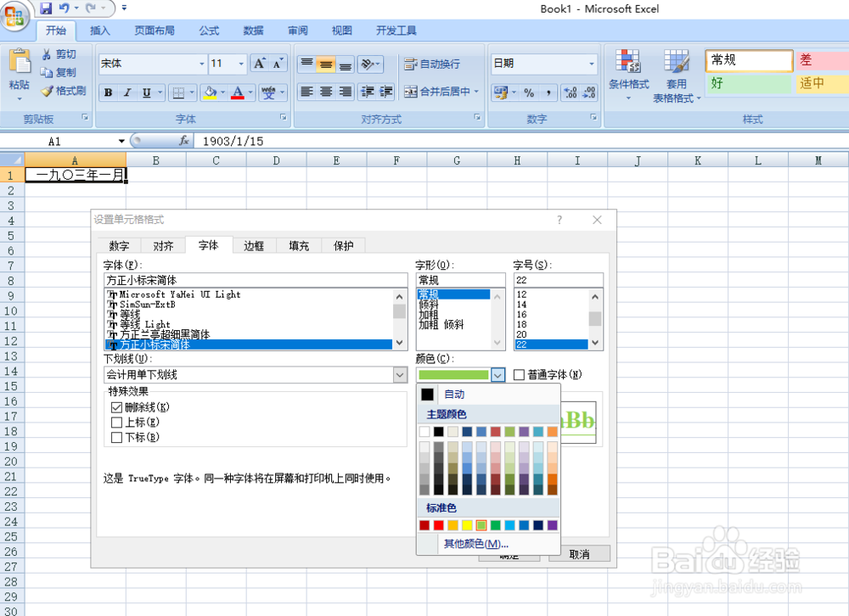
Task: Open the font size 11 dropdown
Action: tap(241, 64)
